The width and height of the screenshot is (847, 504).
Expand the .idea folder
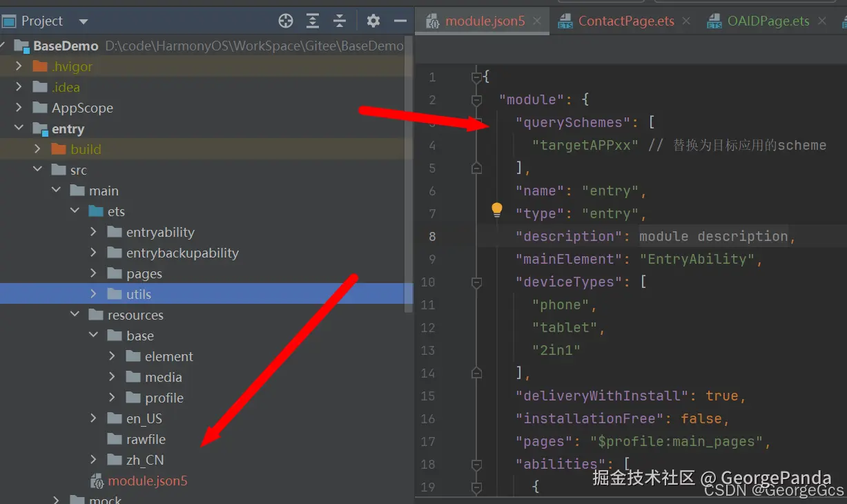point(19,87)
